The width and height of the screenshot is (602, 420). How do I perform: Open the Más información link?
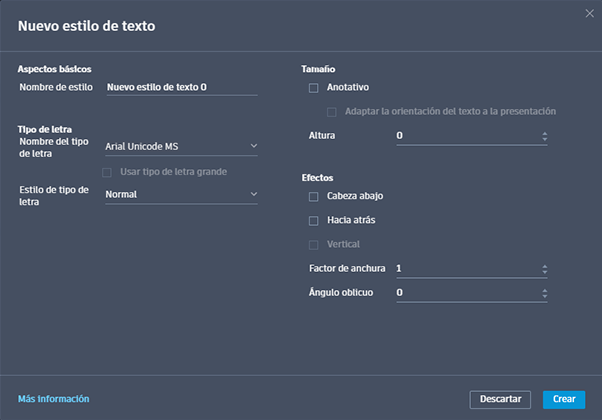point(54,399)
